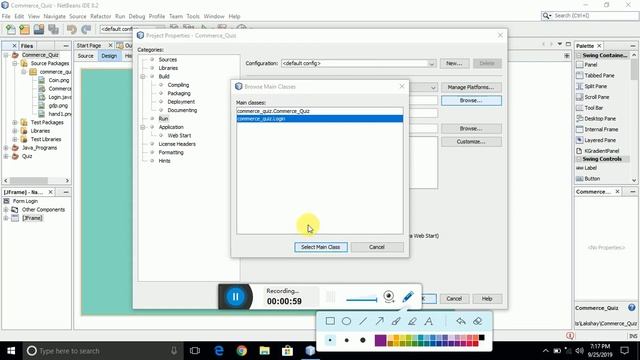Collapse the Build category node

[143, 76]
